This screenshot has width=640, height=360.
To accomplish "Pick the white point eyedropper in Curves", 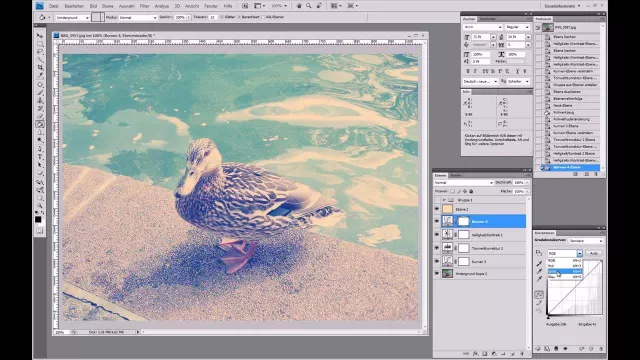I will (539, 279).
